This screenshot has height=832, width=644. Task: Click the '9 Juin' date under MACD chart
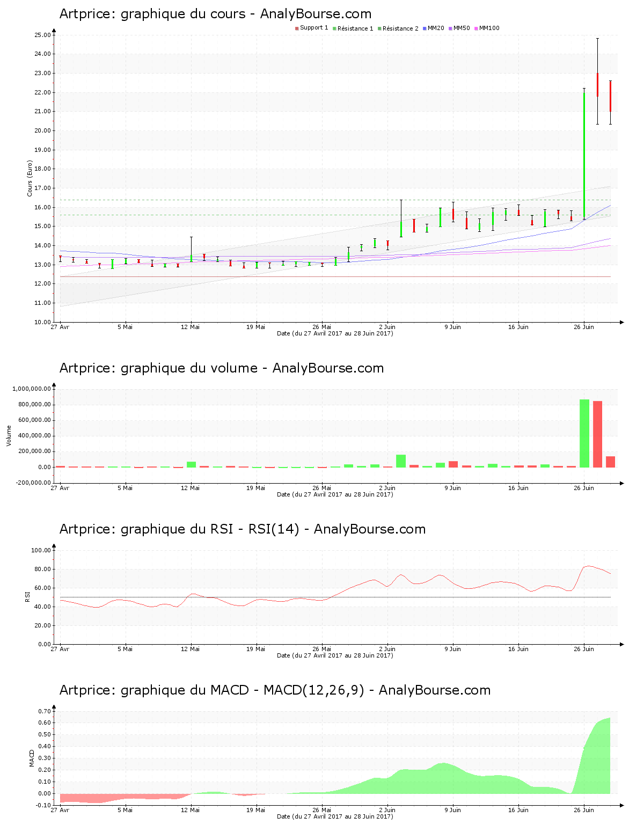tap(452, 810)
